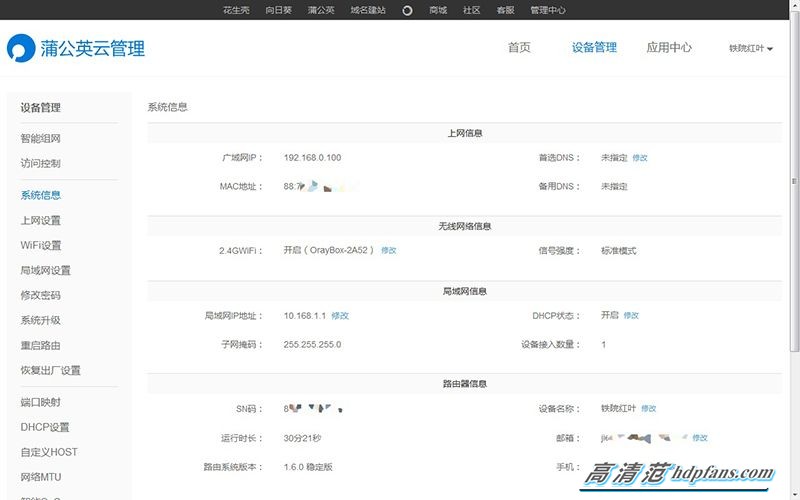The image size is (800, 500).
Task: Open 端口映射 in the sidebar
Action: pos(40,402)
